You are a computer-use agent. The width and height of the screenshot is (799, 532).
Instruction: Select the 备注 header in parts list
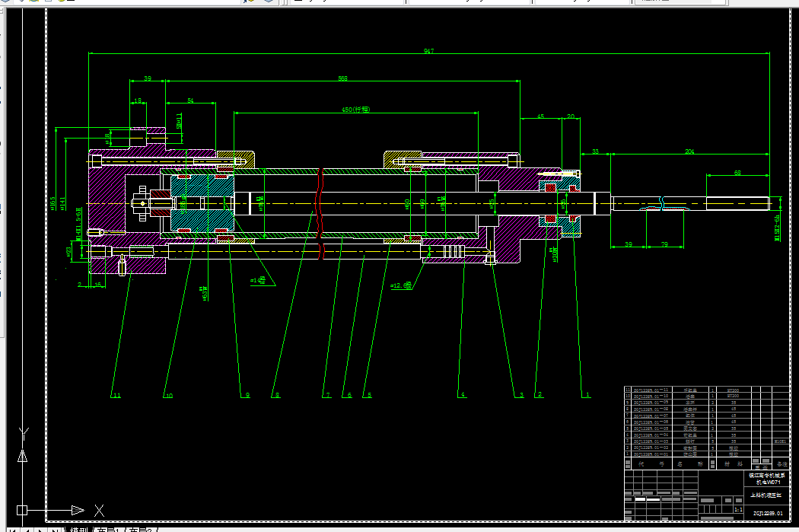pyautogui.click(x=781, y=464)
